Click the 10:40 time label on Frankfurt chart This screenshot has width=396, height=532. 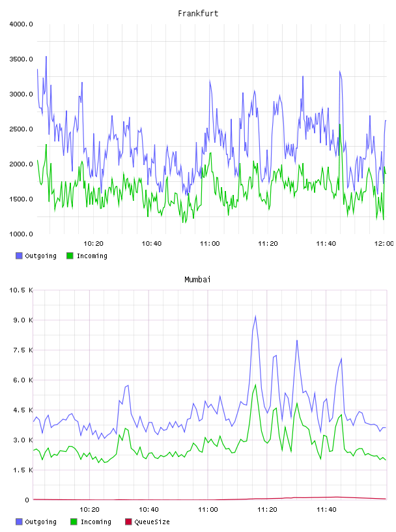pyautogui.click(x=151, y=243)
